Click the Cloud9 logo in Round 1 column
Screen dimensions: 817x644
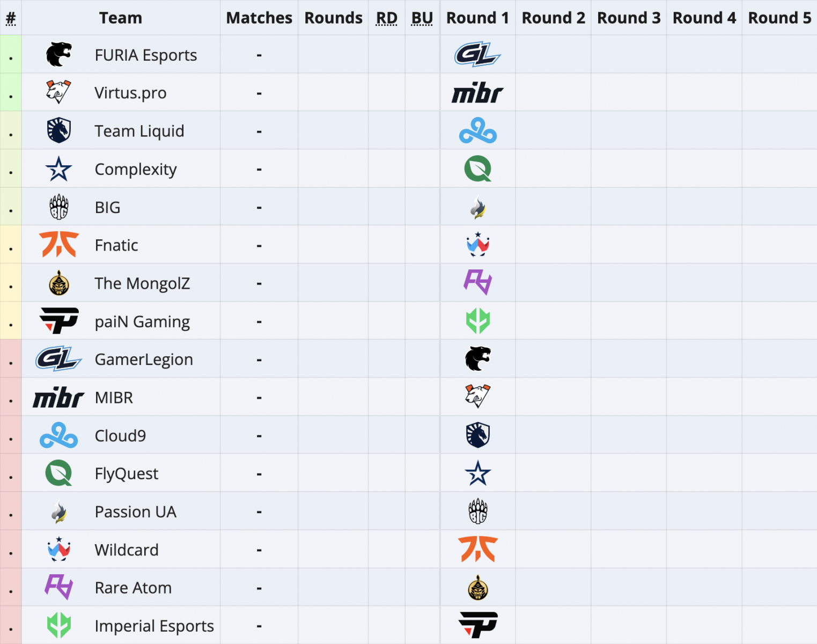coord(477,131)
